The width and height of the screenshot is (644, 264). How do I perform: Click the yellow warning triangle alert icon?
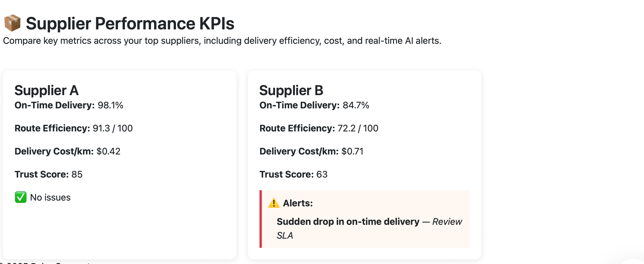point(274,203)
